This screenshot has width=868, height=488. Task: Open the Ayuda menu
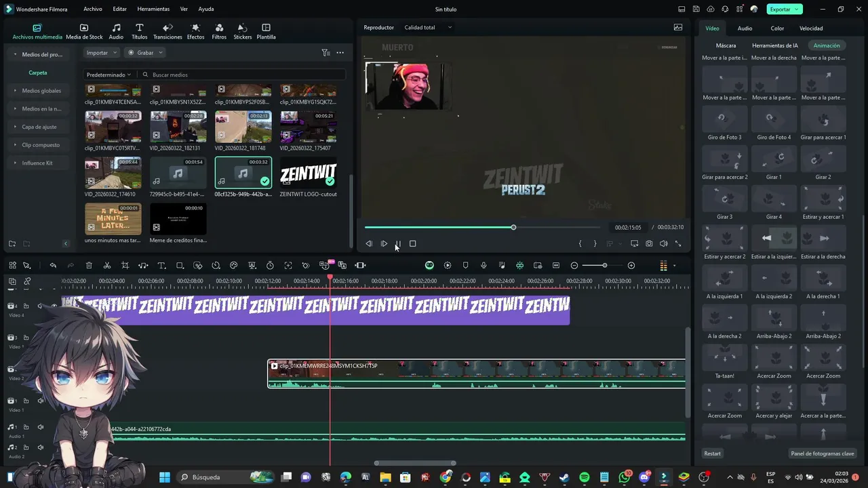(206, 9)
